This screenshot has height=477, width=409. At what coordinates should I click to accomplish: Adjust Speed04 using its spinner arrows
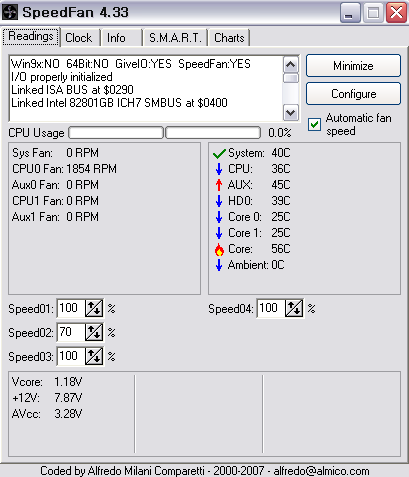pyautogui.click(x=294, y=308)
